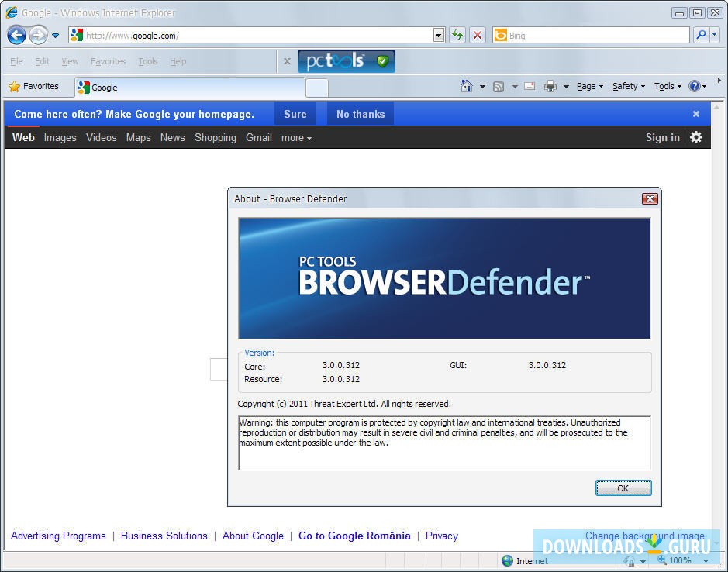Image resolution: width=728 pixels, height=572 pixels.
Task: Go to Google News
Action: coord(172,137)
